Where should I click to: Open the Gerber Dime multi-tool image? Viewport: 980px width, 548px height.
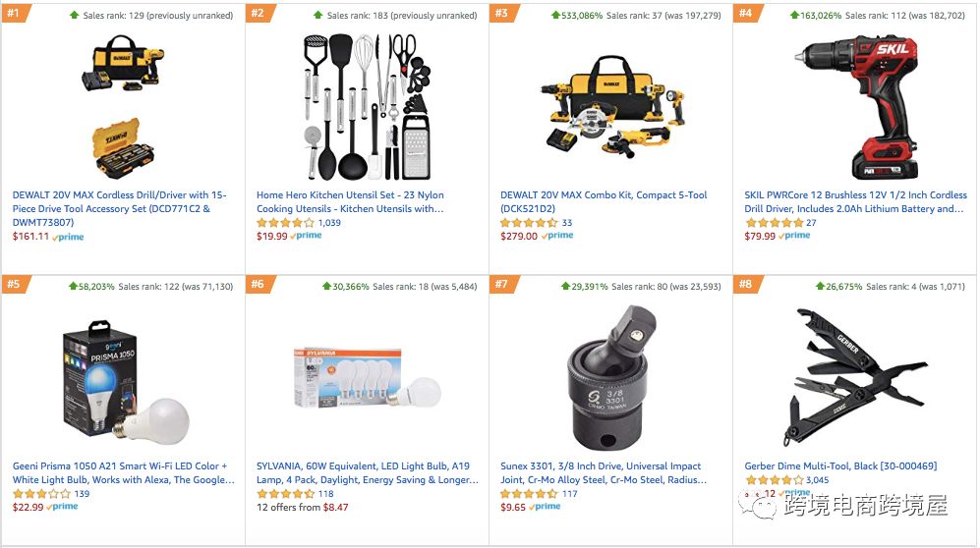tap(853, 378)
